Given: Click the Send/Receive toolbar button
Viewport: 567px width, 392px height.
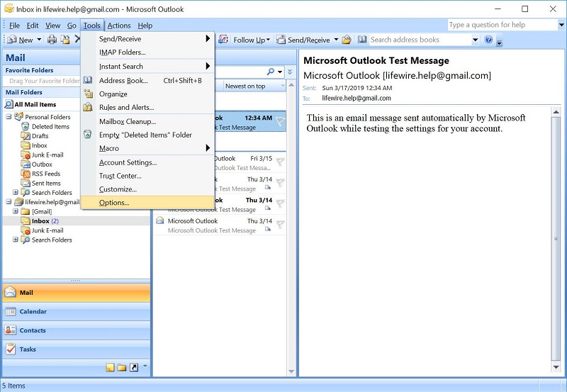Looking at the screenshot, I should click(304, 40).
